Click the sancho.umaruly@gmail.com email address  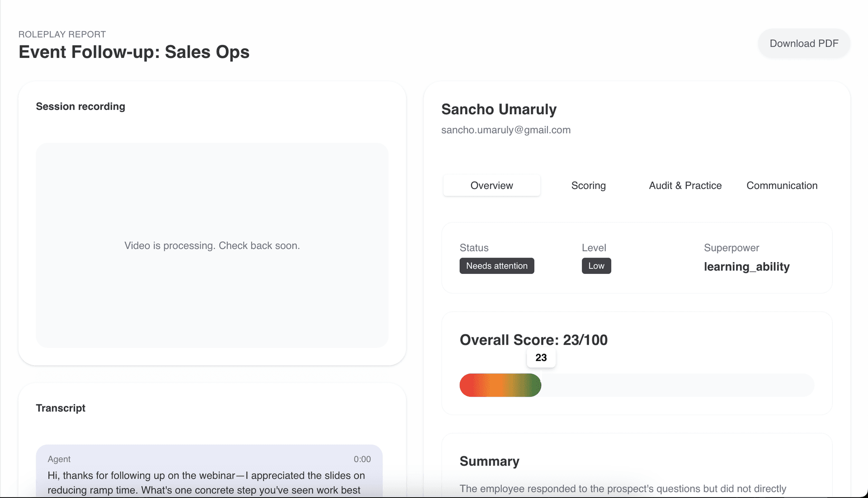click(505, 130)
